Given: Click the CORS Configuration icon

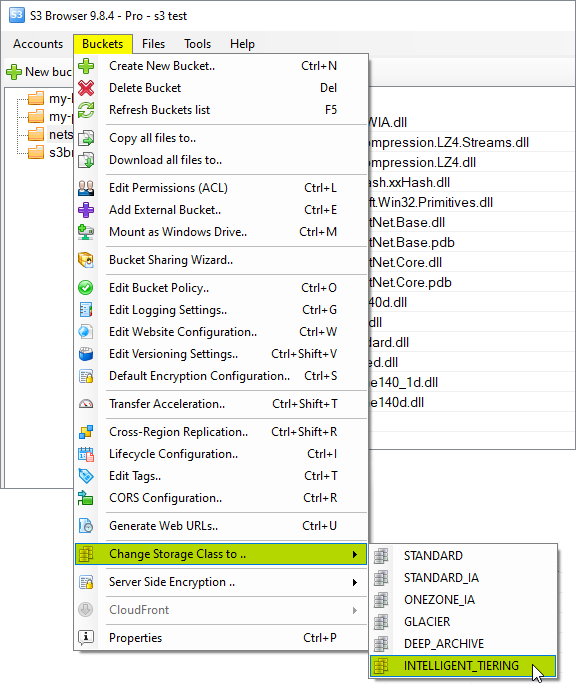Looking at the screenshot, I should pos(86,498).
